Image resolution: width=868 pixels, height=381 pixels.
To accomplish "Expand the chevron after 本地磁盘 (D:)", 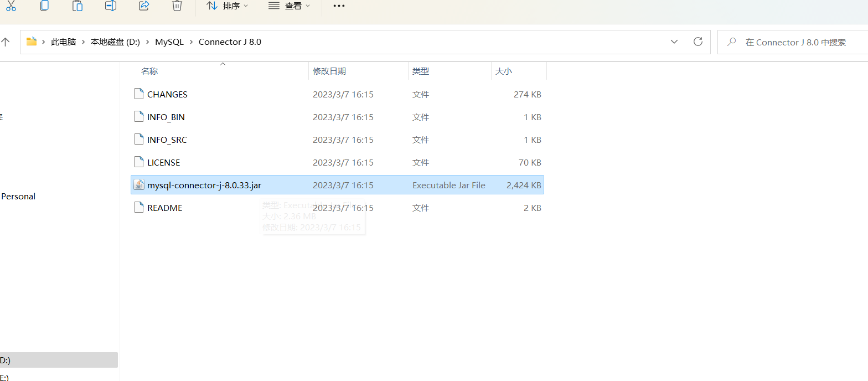I will coord(148,42).
